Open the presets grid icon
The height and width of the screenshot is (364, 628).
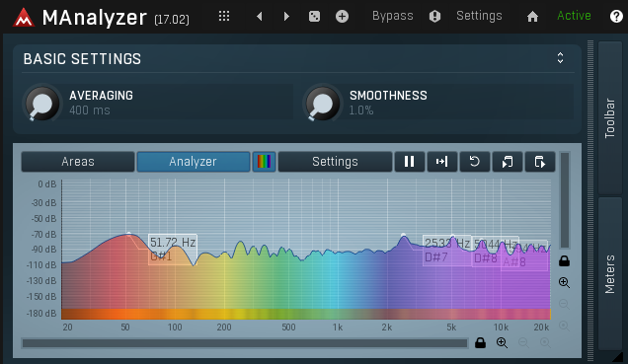pos(224,16)
